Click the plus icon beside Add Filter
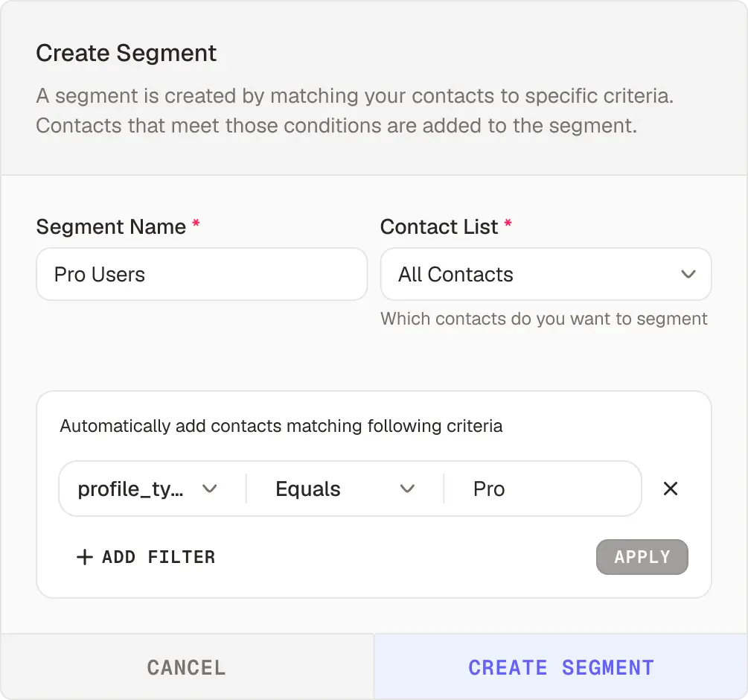 point(84,557)
